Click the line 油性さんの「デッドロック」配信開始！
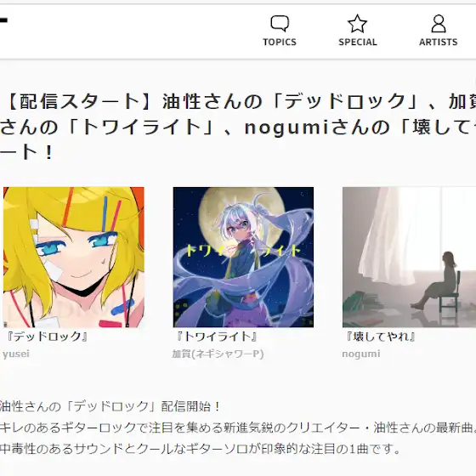 [110, 406]
